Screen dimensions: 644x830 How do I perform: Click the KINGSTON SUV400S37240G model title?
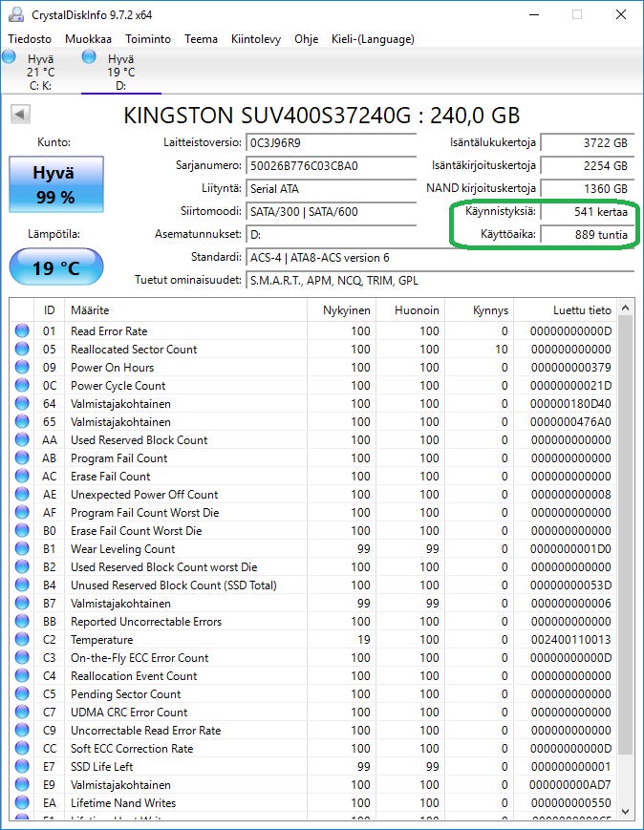[322, 115]
